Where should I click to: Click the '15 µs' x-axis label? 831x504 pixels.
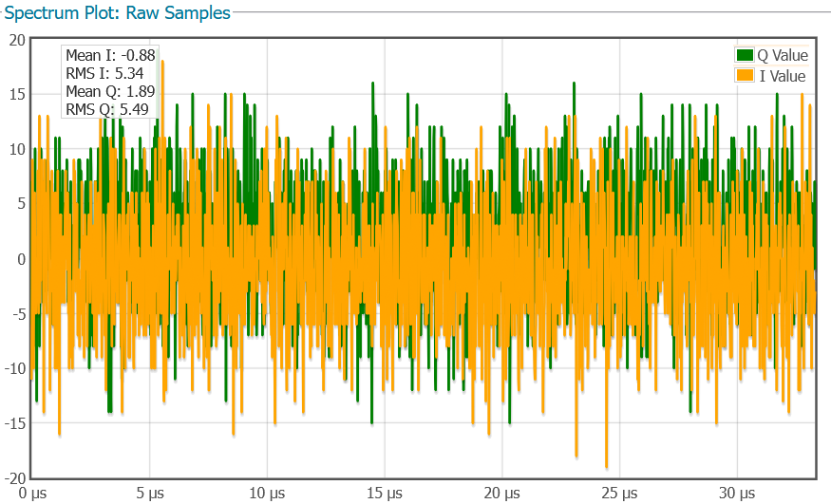[x=385, y=493]
